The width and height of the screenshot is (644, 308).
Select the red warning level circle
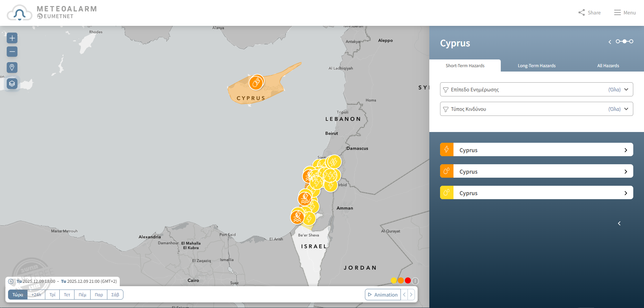tap(408, 280)
